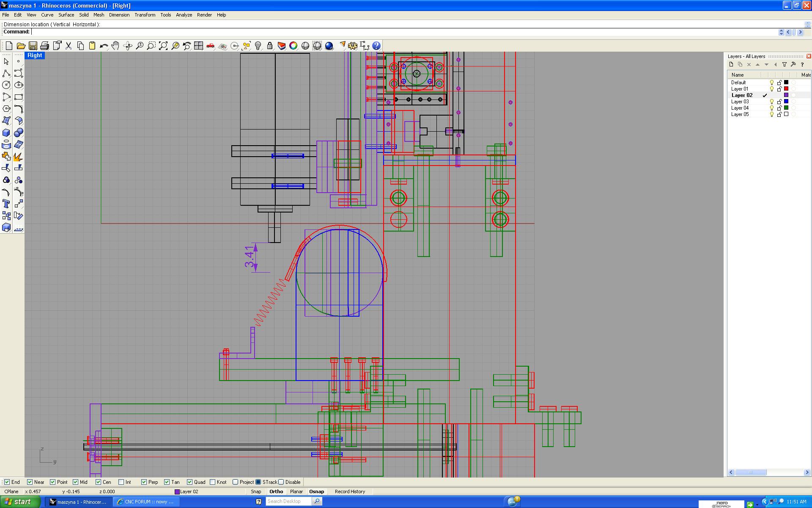This screenshot has height=508, width=812.
Task: Open the light bulb hide objects tool
Action: click(x=258, y=46)
